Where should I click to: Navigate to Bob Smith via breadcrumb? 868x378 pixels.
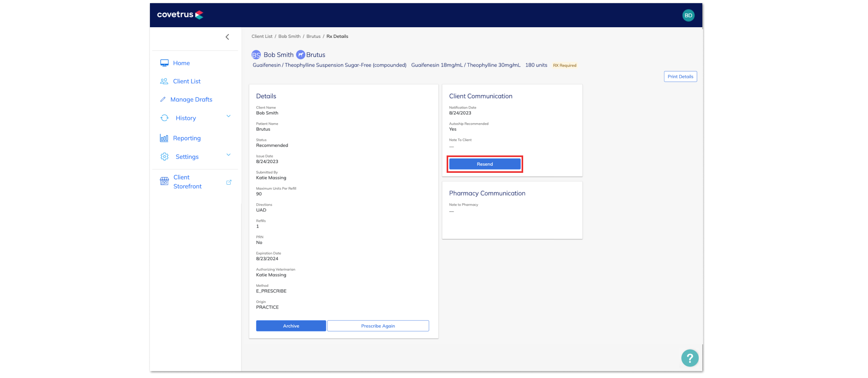tap(289, 36)
